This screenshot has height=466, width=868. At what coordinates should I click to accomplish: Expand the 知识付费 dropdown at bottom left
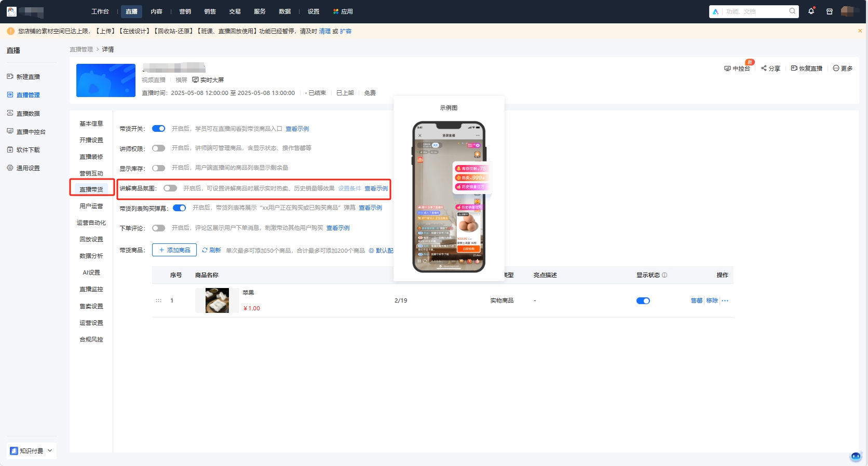[50, 450]
